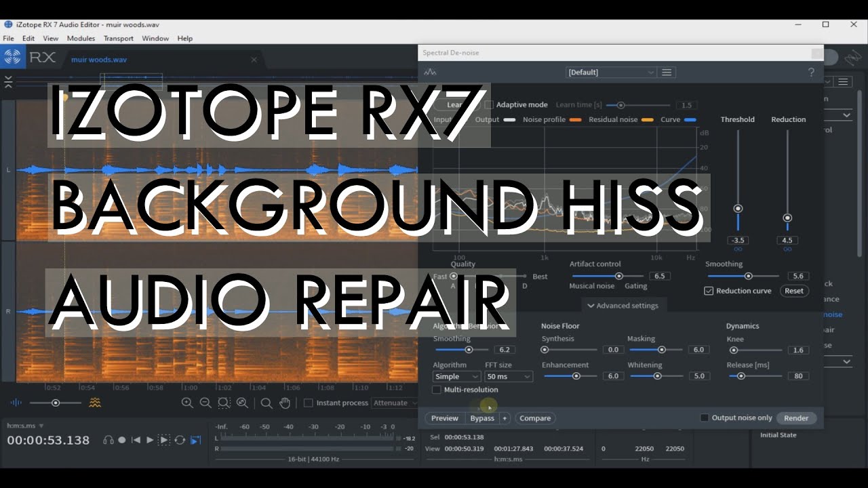Open the [Default] preset dropdown
Viewport: 868px width, 488px height.
click(611, 72)
